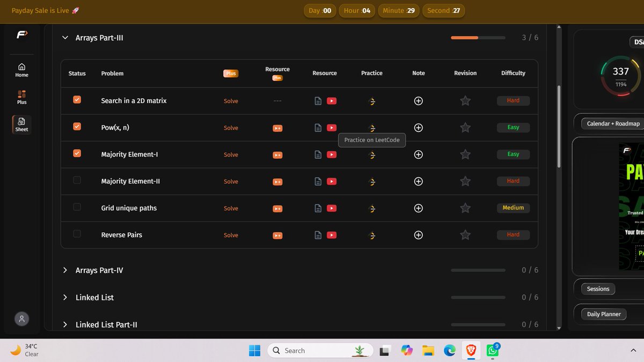Image resolution: width=644 pixels, height=362 pixels.
Task: Open the user profile avatar in sidebar
Action: click(x=21, y=319)
